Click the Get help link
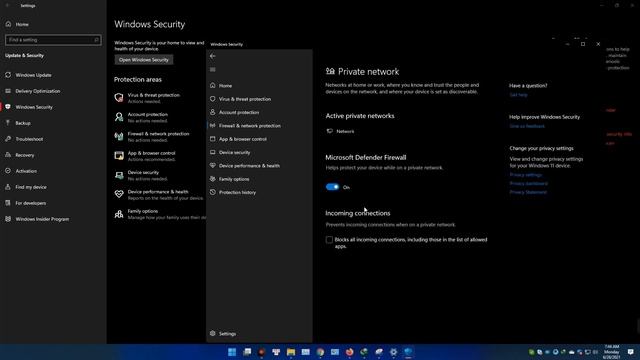640x360 pixels. click(518, 95)
